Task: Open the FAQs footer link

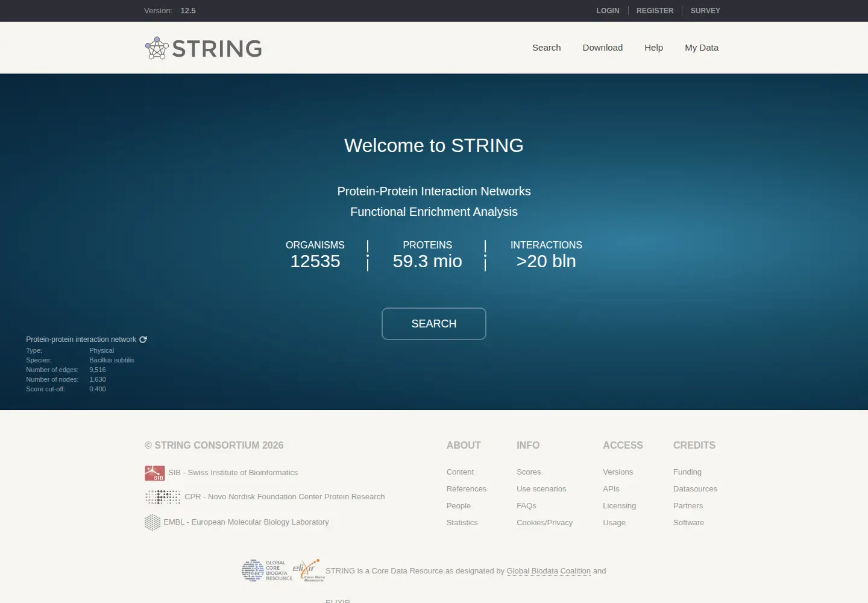Action: 526,506
